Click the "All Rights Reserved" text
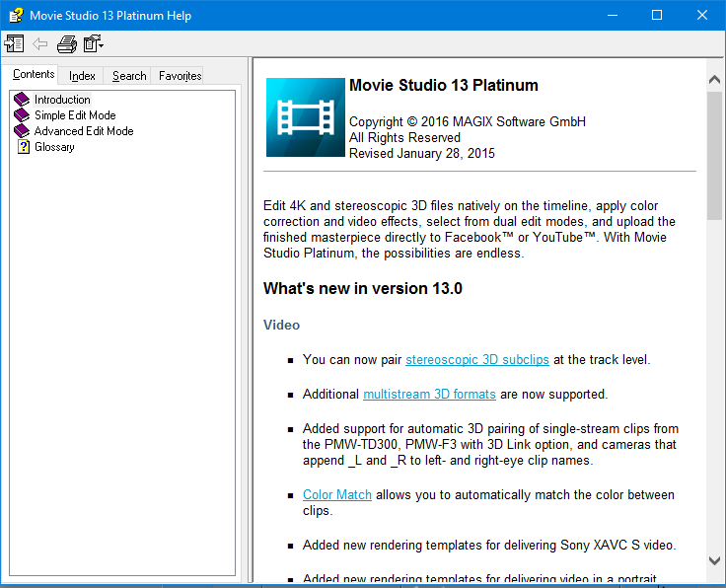The height and width of the screenshot is (588, 726). pyautogui.click(x=404, y=137)
